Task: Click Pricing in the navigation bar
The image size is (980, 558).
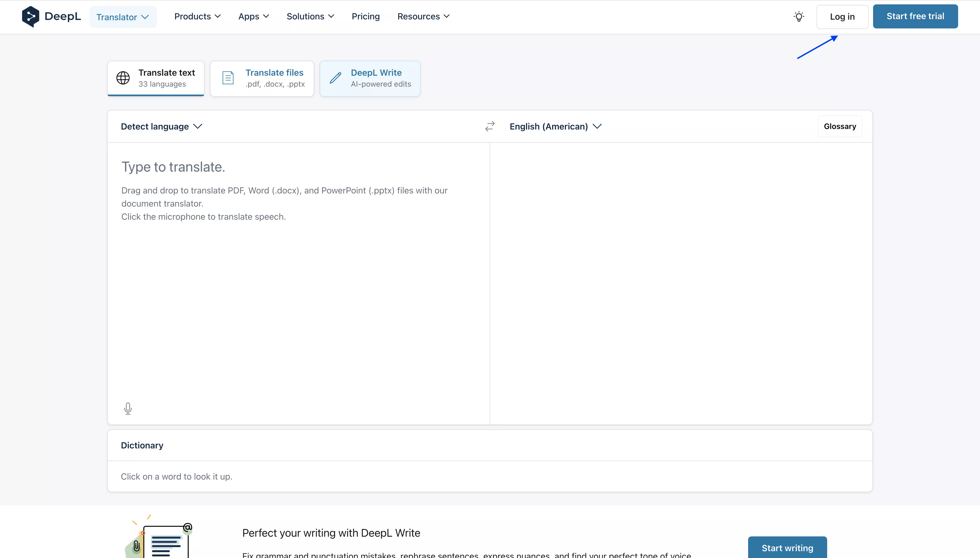Action: pos(365,16)
